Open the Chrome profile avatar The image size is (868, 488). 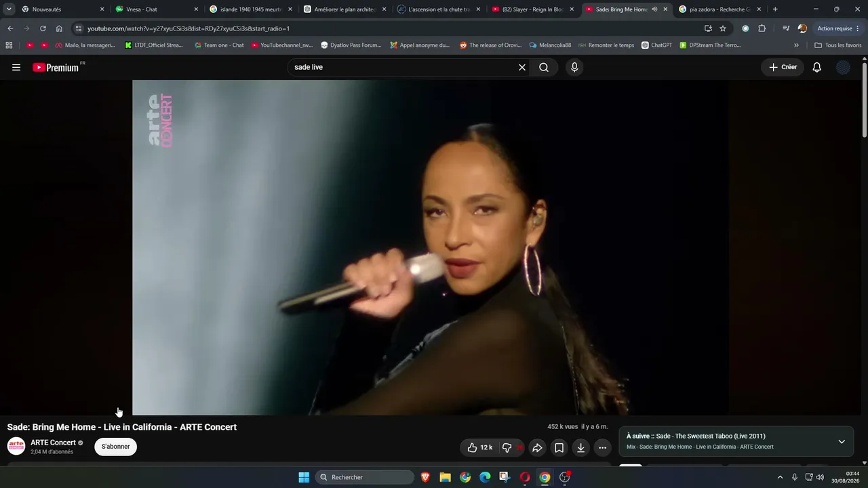point(802,28)
